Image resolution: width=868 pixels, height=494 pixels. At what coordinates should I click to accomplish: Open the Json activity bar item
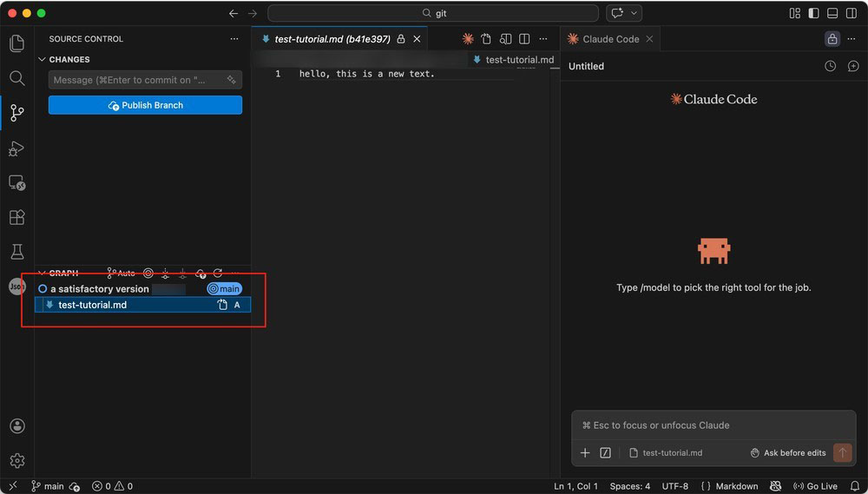pyautogui.click(x=17, y=287)
